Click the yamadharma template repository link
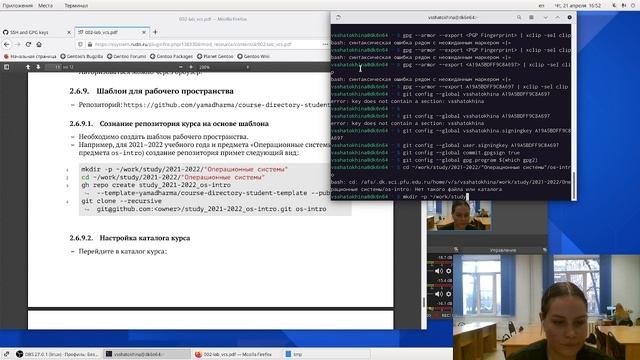This screenshot has width=640, height=360. (227, 105)
